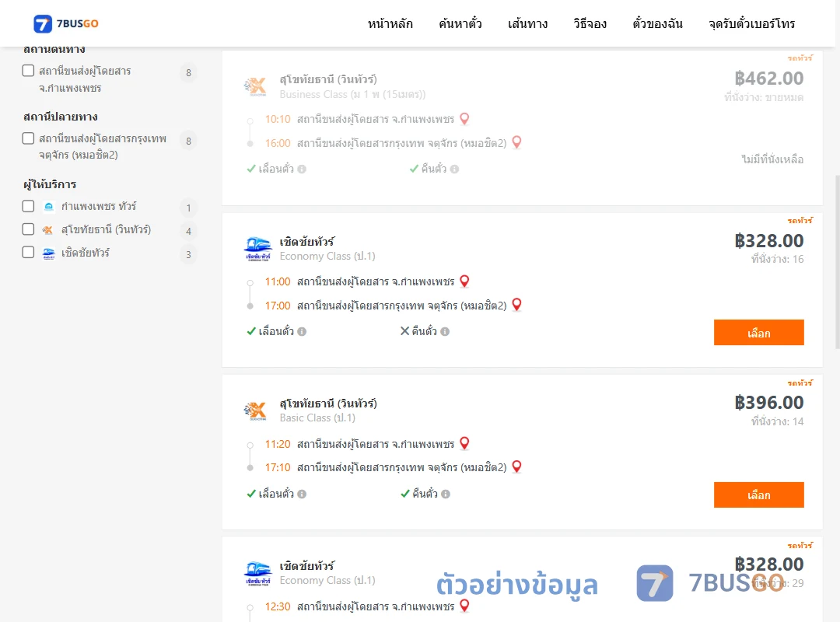Screen dimensions: 840x622
Task: Check กำแพงเพชร ทัวร์ operator checkbox
Action: pos(29,206)
